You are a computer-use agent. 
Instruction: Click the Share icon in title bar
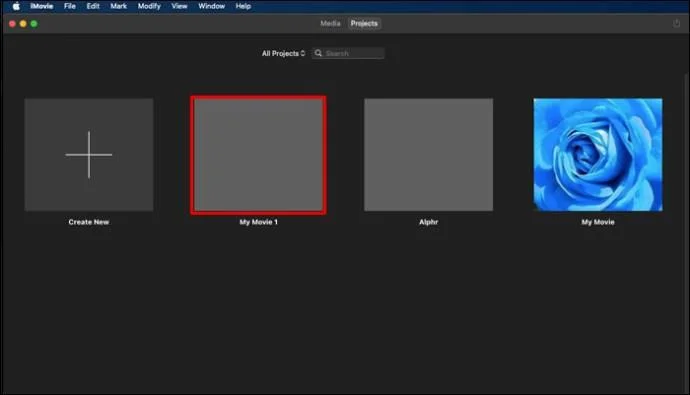click(x=676, y=23)
